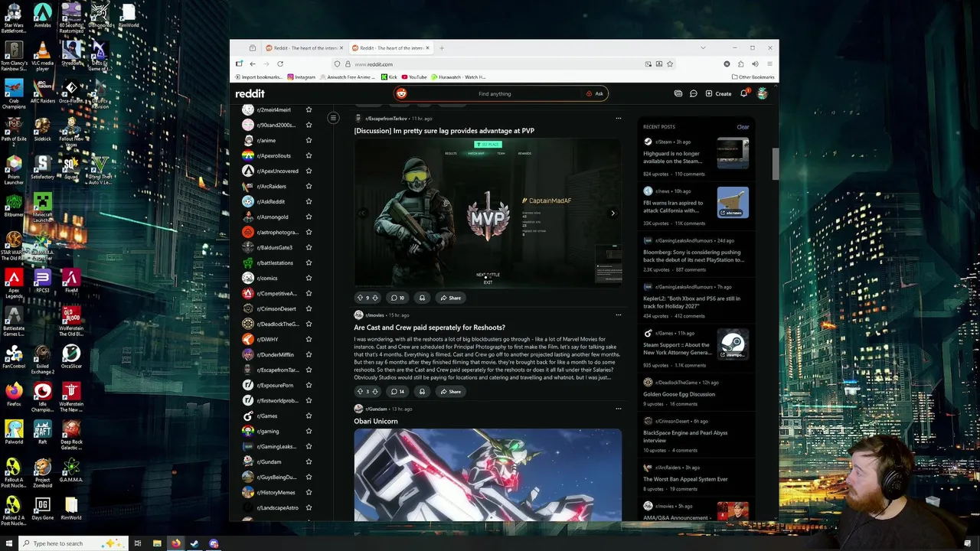Give award to the Tarkov post
Image resolution: width=980 pixels, height=551 pixels.
point(422,298)
